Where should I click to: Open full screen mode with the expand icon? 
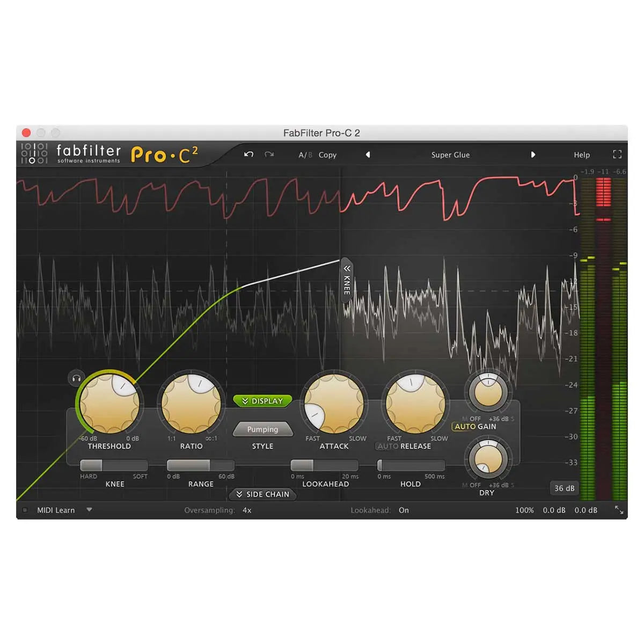tap(617, 155)
